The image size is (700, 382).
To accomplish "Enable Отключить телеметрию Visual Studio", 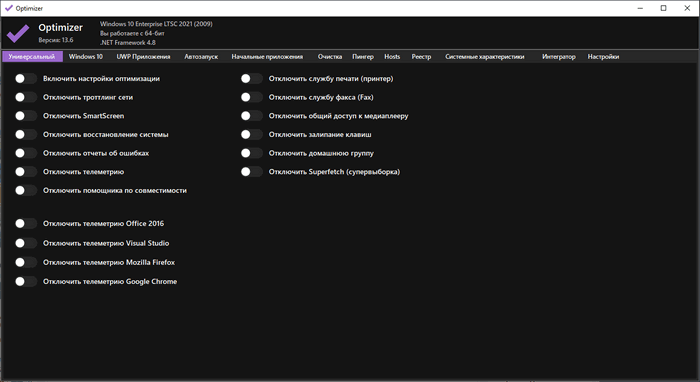I will click(25, 243).
